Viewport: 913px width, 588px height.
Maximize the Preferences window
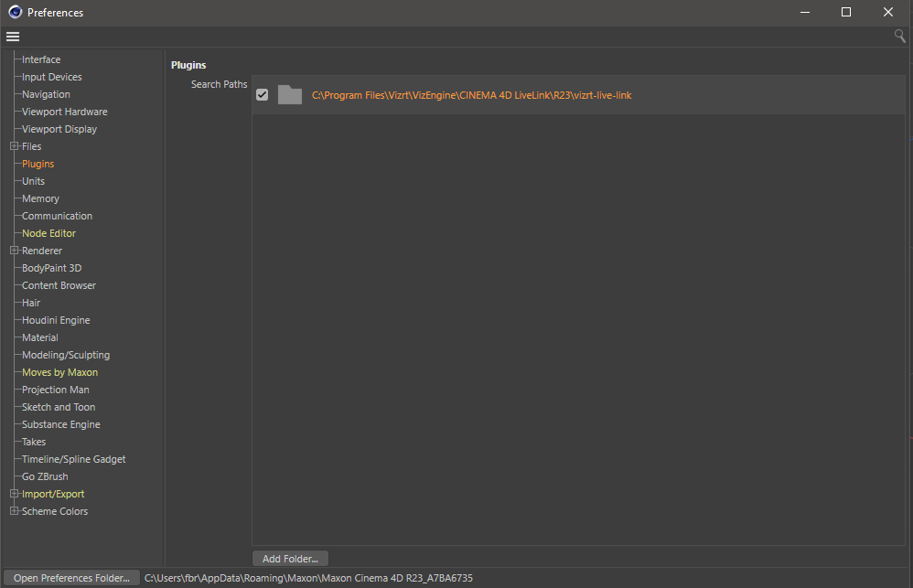(x=845, y=12)
